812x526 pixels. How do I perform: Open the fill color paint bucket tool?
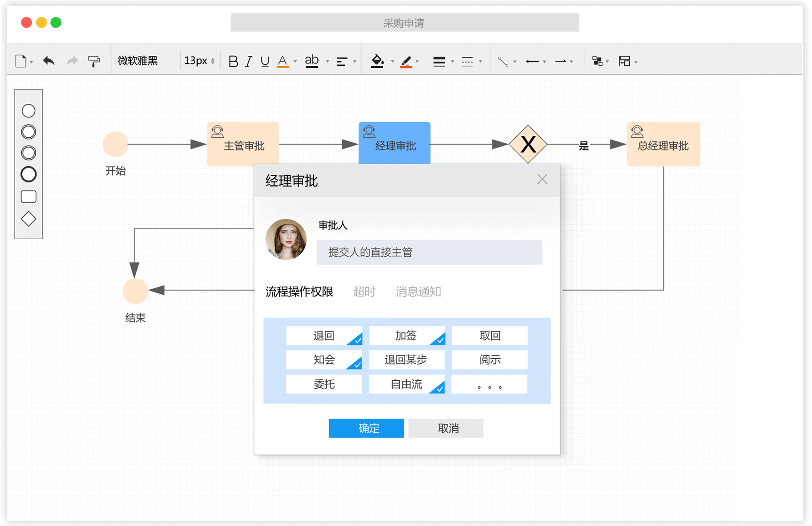tap(378, 61)
